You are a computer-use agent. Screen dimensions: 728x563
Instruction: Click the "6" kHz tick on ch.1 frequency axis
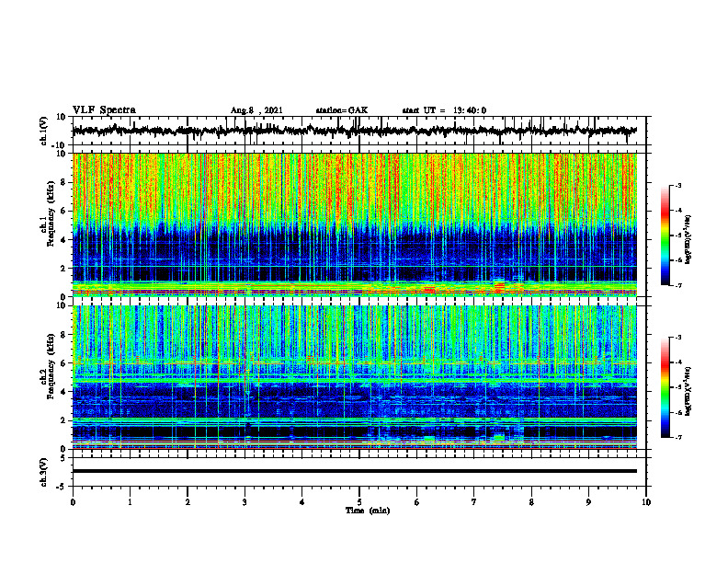tap(63, 211)
